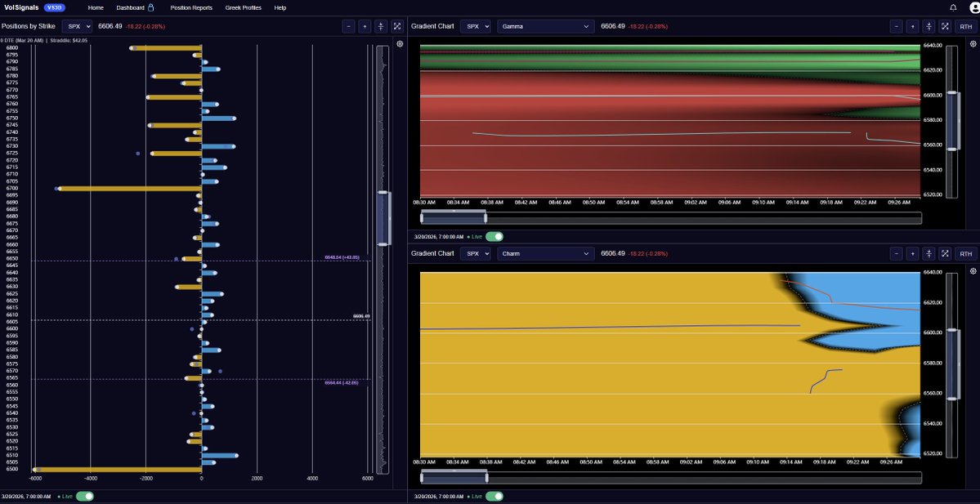Click the 3/20/2026 timestamp field below the strike chart
The image size is (980, 504).
coord(29,496)
